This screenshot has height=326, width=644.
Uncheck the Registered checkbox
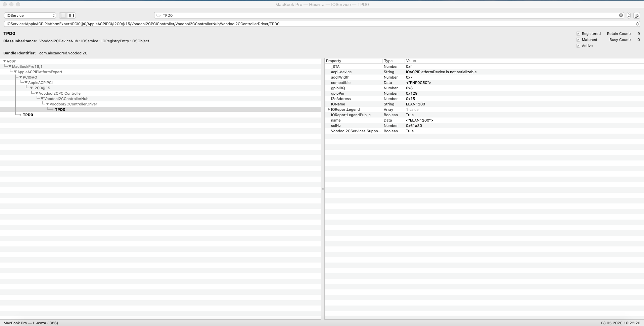578,34
